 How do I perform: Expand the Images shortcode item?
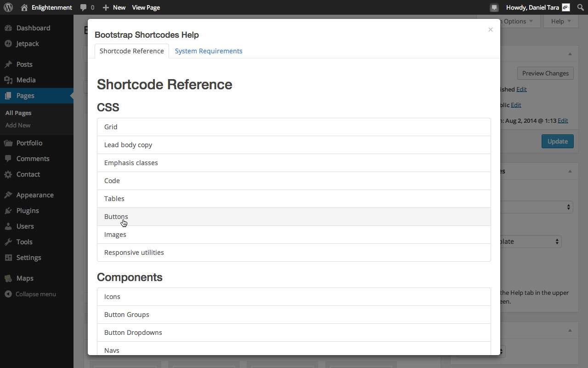[x=294, y=235]
